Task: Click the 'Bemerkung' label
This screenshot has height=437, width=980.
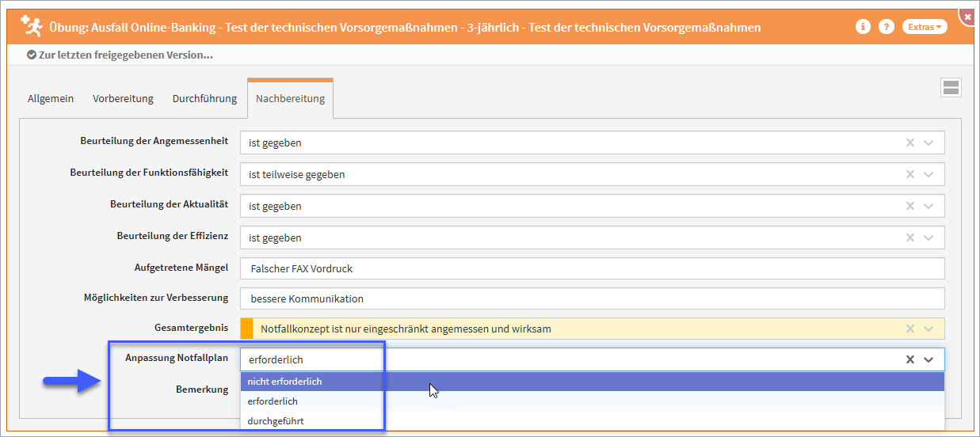Action: 202,389
